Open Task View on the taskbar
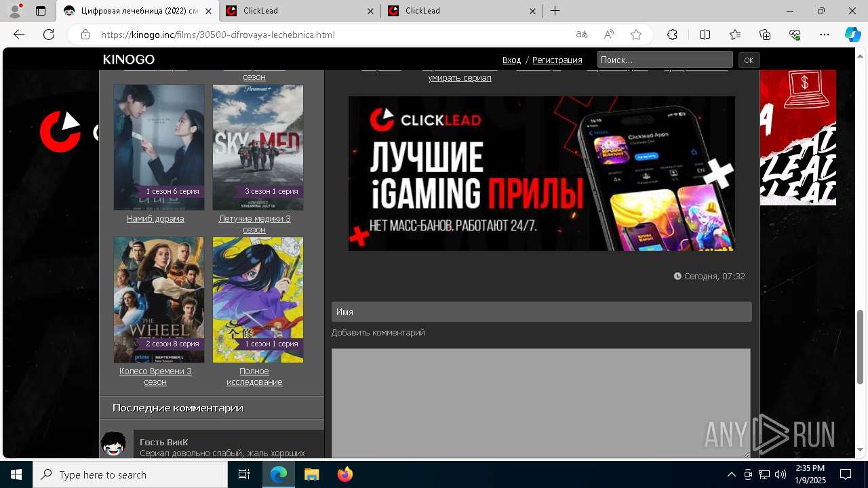 click(x=244, y=474)
